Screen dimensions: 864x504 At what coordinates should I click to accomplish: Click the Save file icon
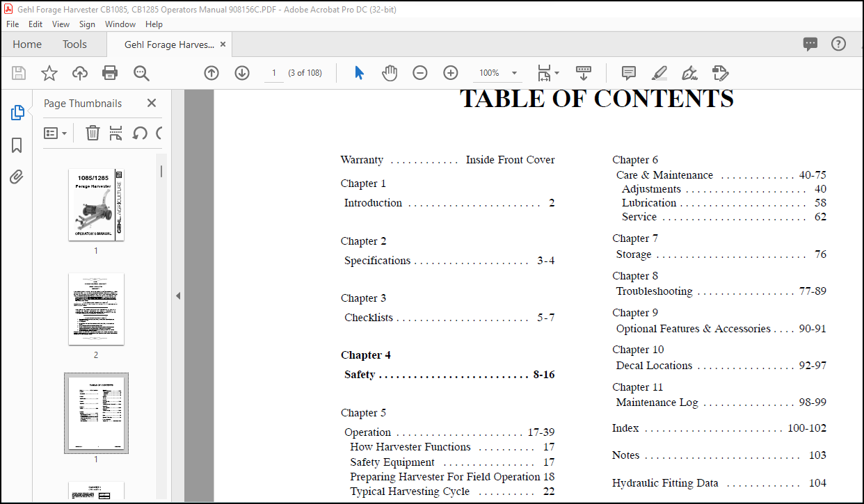click(x=19, y=73)
